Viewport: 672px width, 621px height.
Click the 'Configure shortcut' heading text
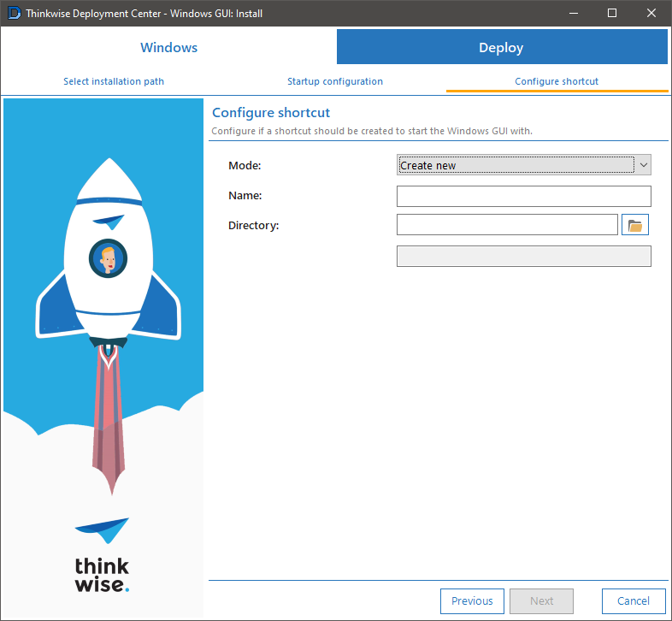click(271, 112)
